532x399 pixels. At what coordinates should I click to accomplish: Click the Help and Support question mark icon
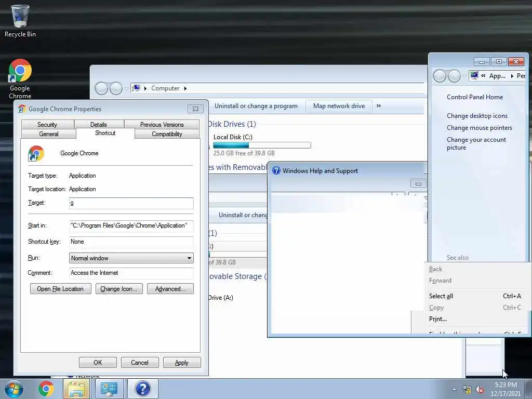[x=276, y=170]
